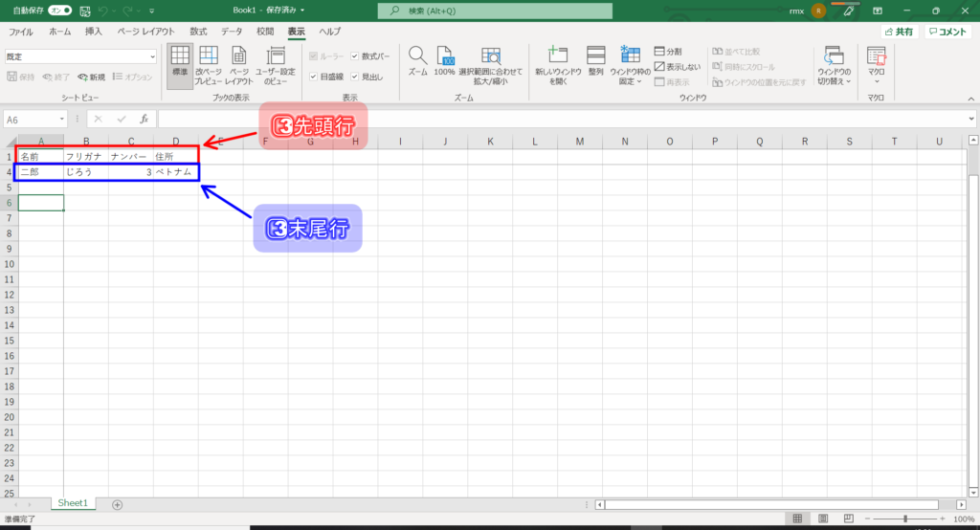This screenshot has height=530, width=980.
Task: Toggle the 自動保存 switch
Action: click(x=60, y=11)
